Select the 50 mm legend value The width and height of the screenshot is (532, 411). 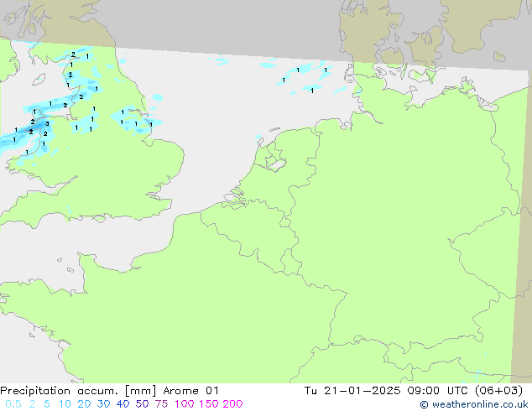pos(142,404)
